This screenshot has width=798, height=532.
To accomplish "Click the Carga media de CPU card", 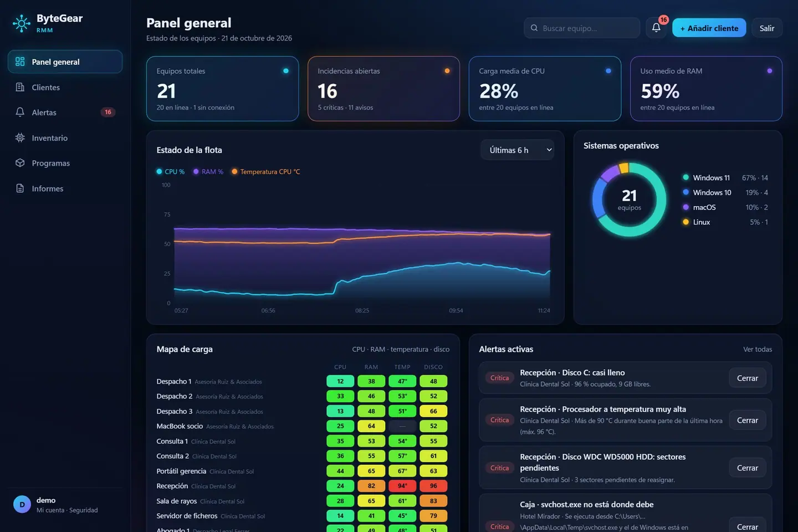I will [545, 89].
